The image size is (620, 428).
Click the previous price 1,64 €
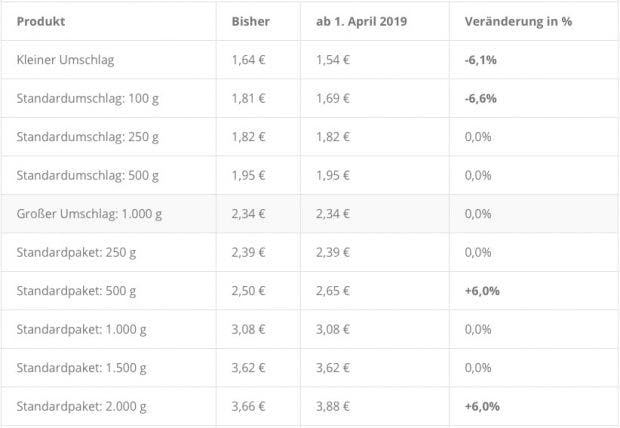pyautogui.click(x=248, y=60)
